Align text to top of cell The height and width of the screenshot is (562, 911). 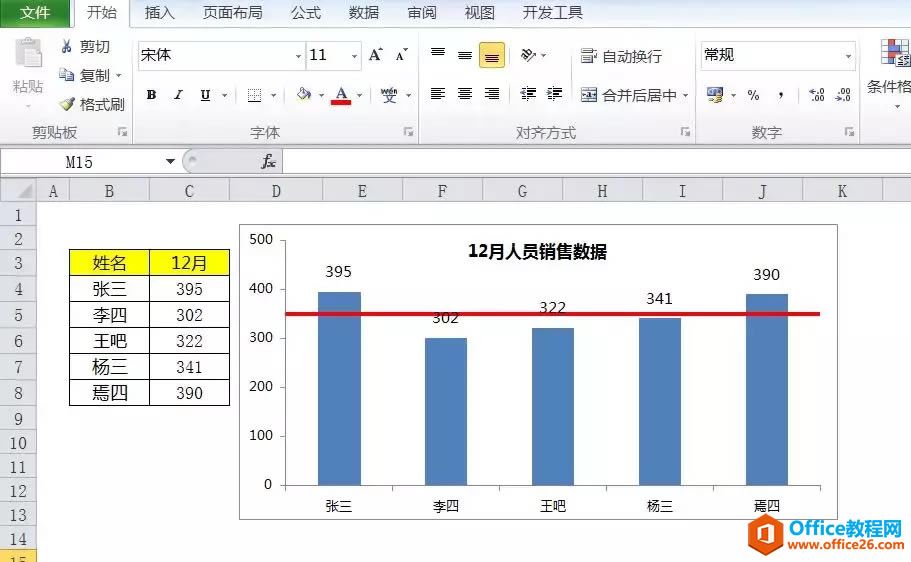click(x=438, y=55)
